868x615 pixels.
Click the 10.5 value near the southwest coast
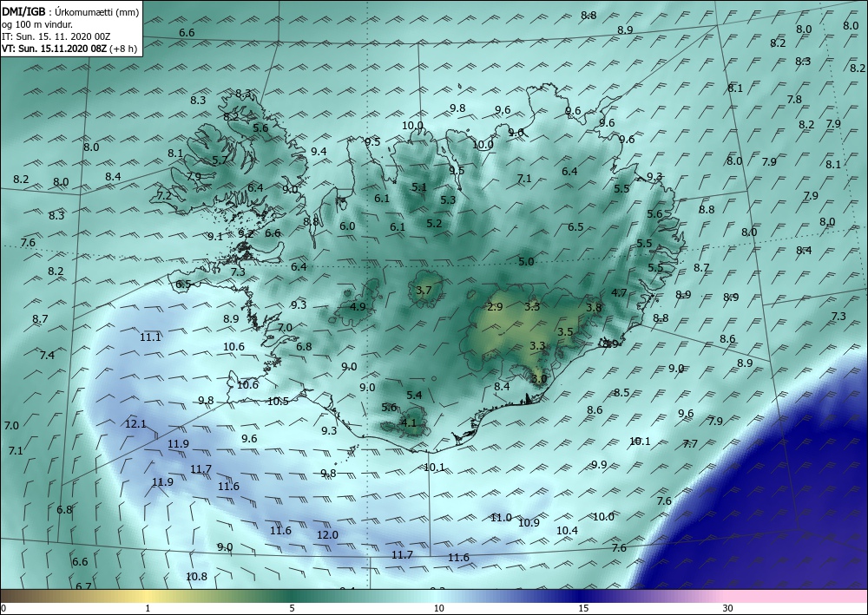(278, 402)
